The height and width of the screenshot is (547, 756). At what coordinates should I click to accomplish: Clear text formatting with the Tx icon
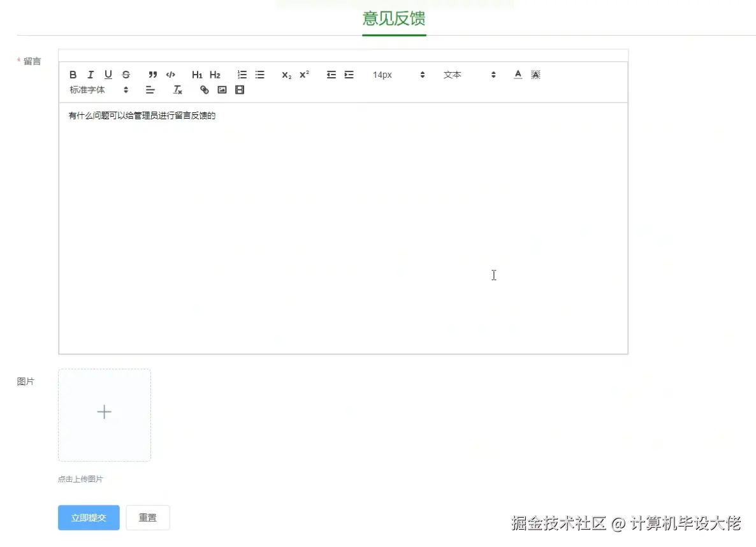tap(177, 89)
